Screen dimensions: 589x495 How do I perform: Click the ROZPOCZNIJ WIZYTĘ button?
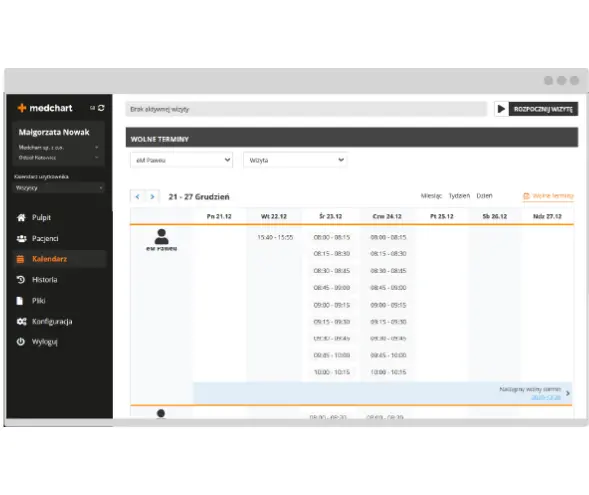pyautogui.click(x=543, y=109)
